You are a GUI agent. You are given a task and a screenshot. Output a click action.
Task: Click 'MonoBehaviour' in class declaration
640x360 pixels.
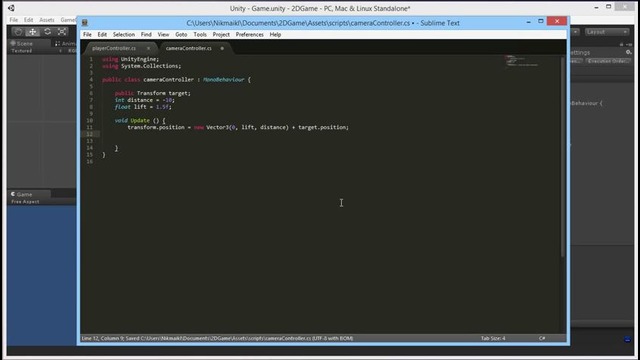tap(224, 80)
